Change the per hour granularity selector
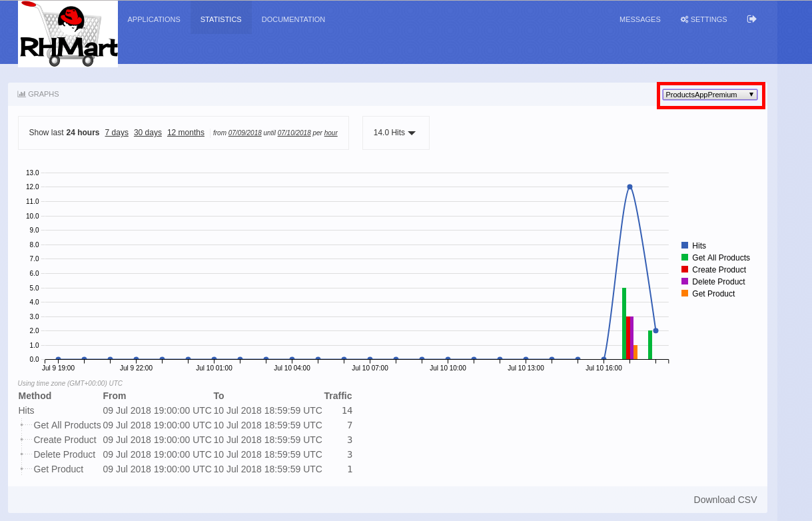 pyautogui.click(x=330, y=133)
